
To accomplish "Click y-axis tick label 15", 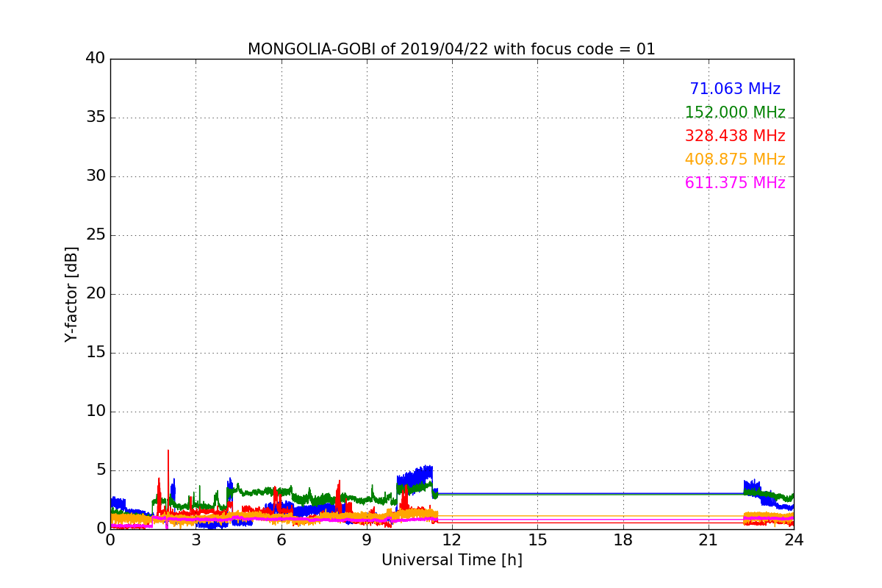I will pos(96,353).
